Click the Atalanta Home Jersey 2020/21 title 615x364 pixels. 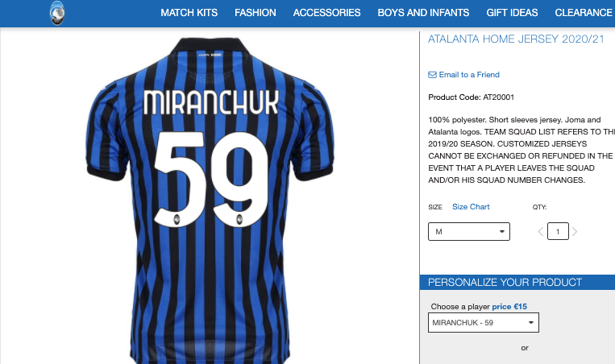tap(516, 39)
